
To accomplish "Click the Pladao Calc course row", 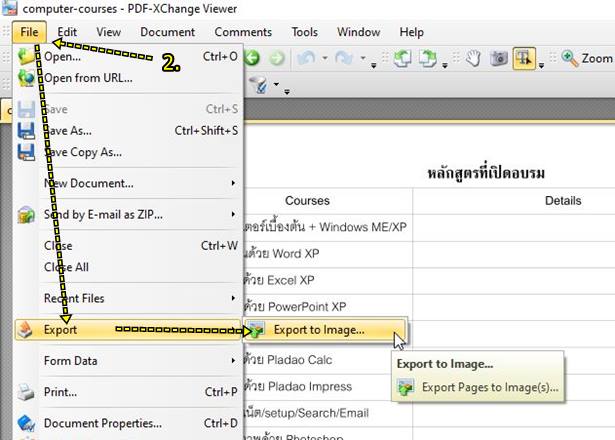I will pos(328,360).
